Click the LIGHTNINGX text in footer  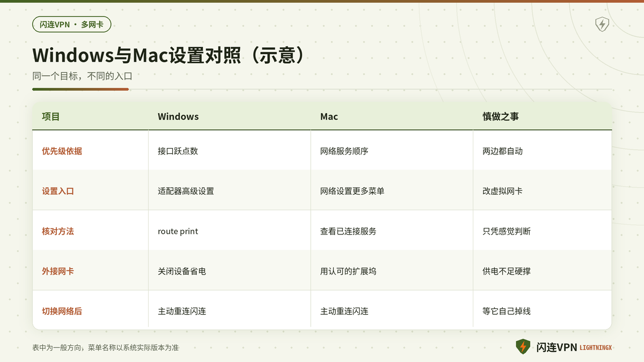[596, 348]
